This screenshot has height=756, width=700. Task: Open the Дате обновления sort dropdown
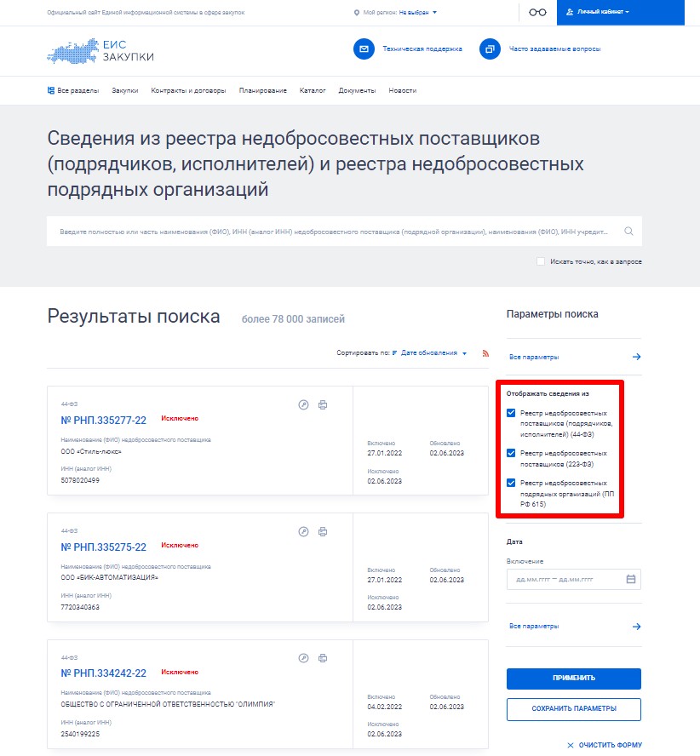433,353
